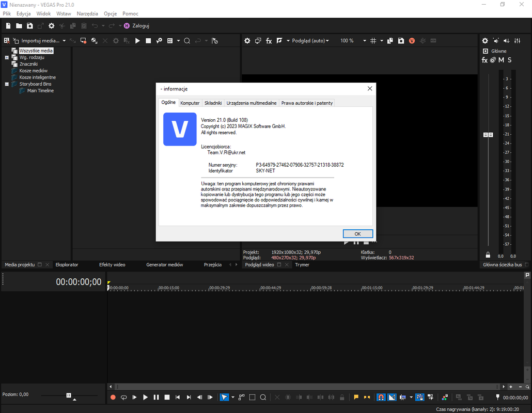Insert a marker with the orange flag icon
532x413 pixels.
pos(356,397)
